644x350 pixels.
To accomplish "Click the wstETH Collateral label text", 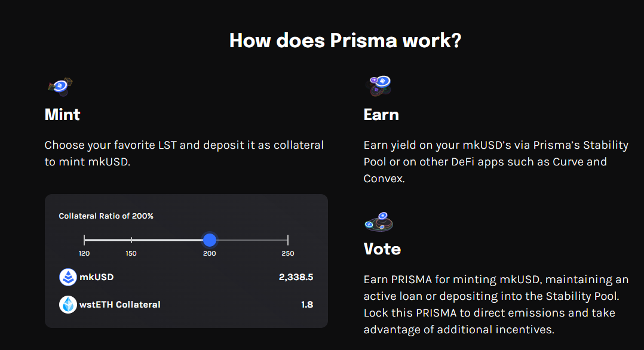I will pyautogui.click(x=120, y=305).
